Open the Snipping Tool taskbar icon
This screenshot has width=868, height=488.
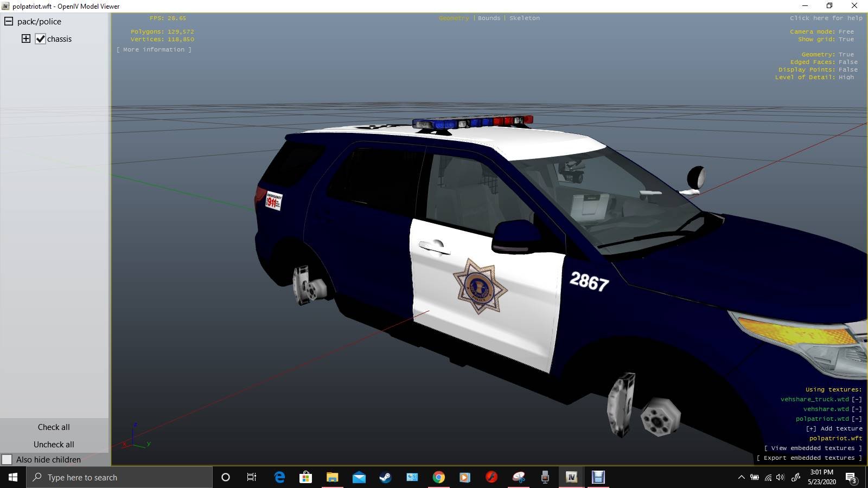point(519,477)
